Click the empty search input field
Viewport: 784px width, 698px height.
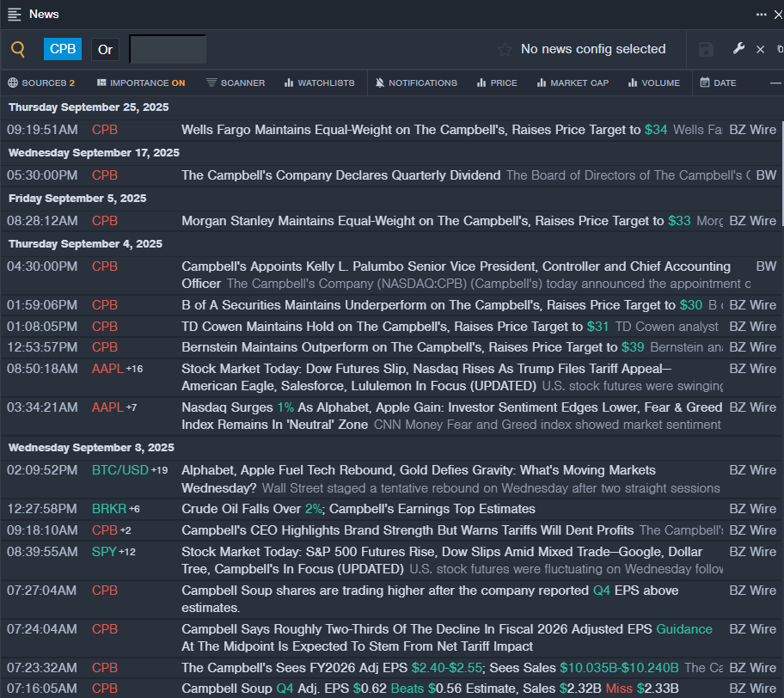168,50
